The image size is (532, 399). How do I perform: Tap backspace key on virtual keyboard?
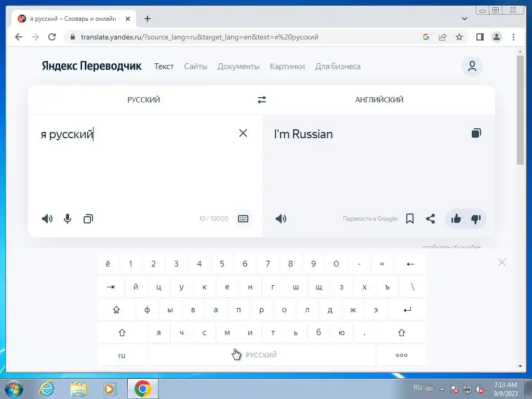tap(410, 264)
